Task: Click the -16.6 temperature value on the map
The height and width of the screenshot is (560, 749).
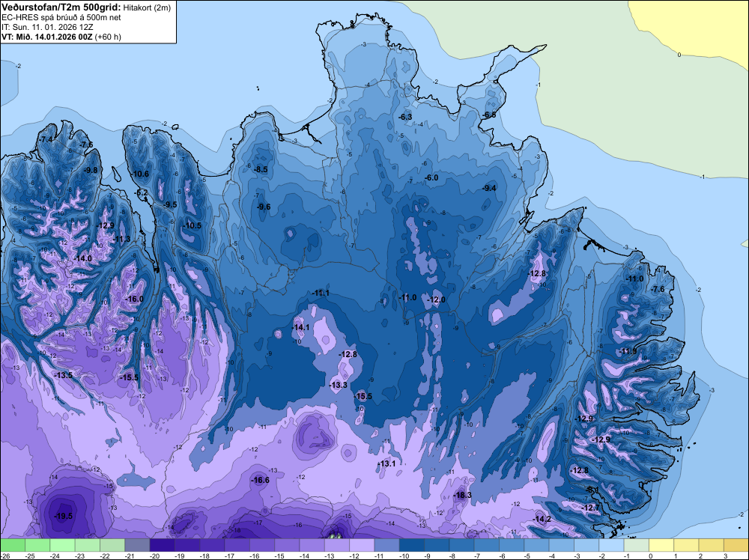Action: (261, 481)
